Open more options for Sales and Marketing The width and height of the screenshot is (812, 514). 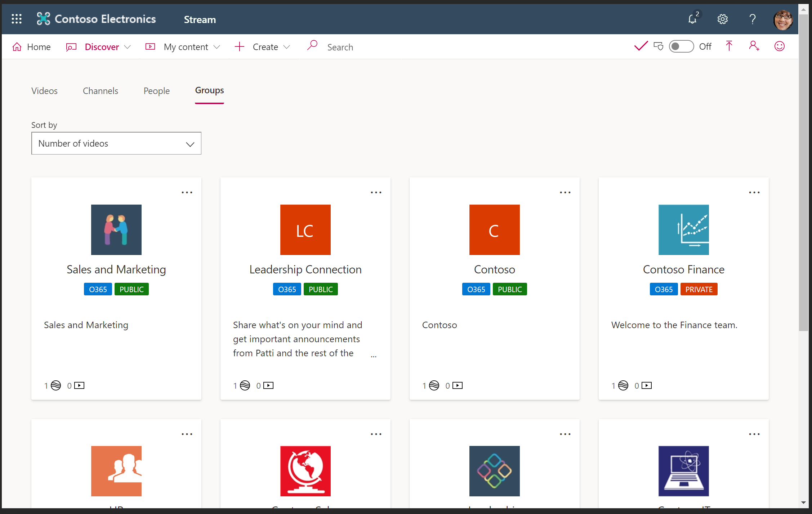click(x=187, y=192)
